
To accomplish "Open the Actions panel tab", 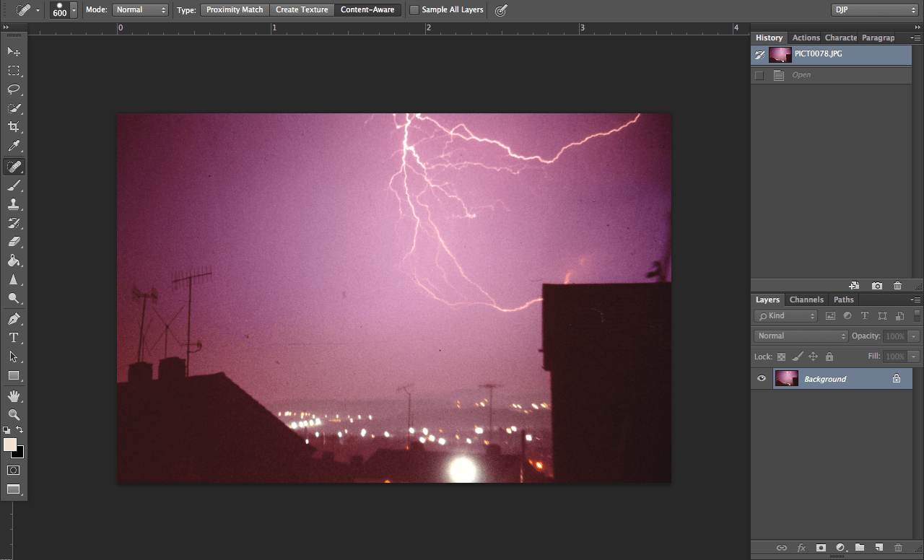I will [806, 37].
